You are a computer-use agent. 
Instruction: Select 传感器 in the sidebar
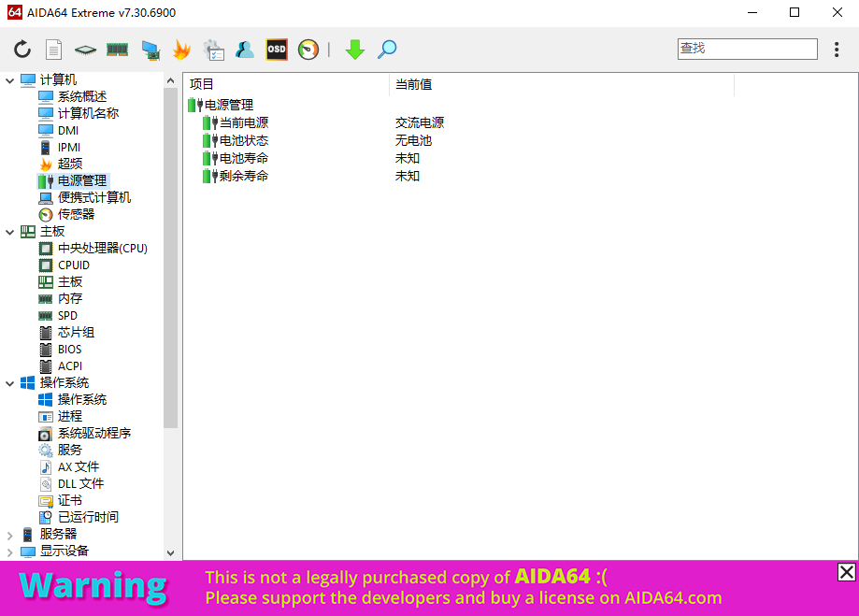pyautogui.click(x=79, y=214)
